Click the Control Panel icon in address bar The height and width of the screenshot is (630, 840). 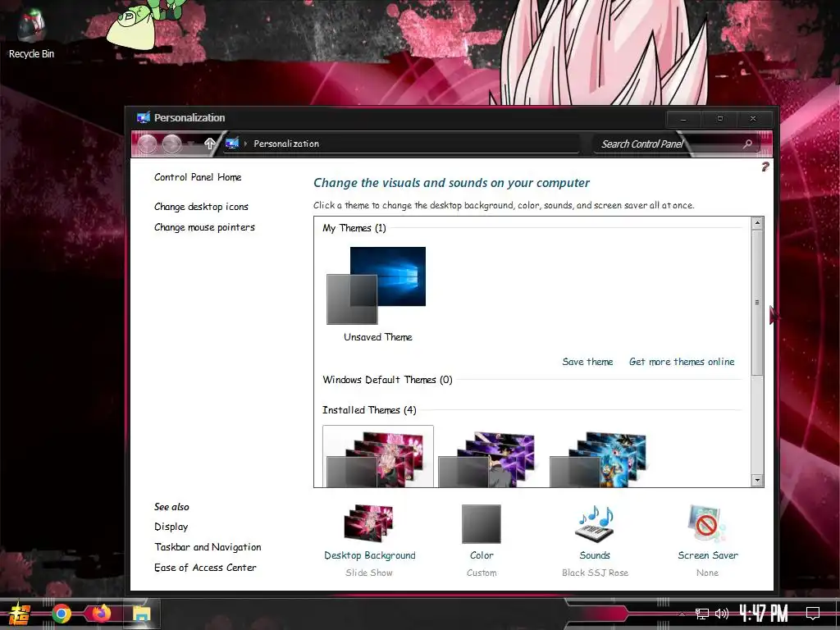pos(232,143)
